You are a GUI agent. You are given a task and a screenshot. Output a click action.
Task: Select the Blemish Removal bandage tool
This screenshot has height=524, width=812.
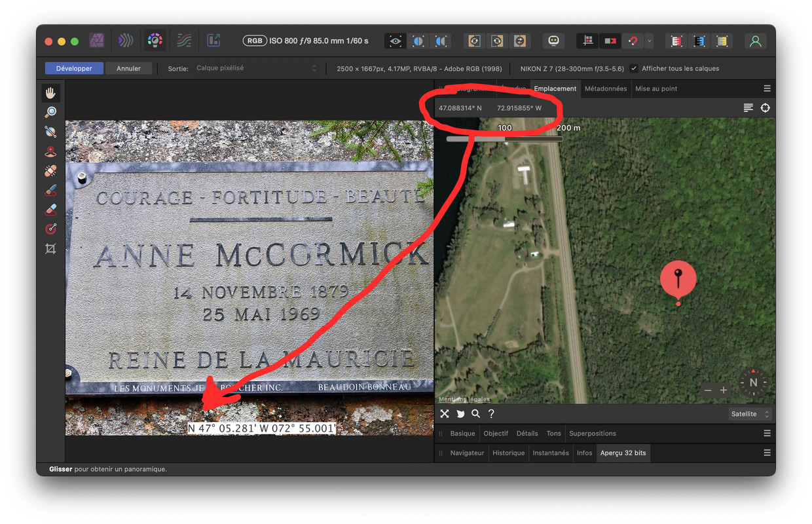tap(50, 171)
